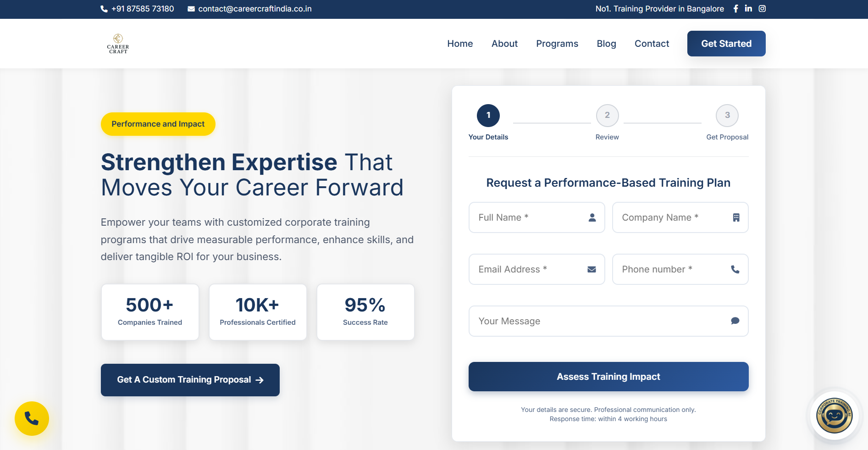Click inside the Email Address field

click(527, 269)
